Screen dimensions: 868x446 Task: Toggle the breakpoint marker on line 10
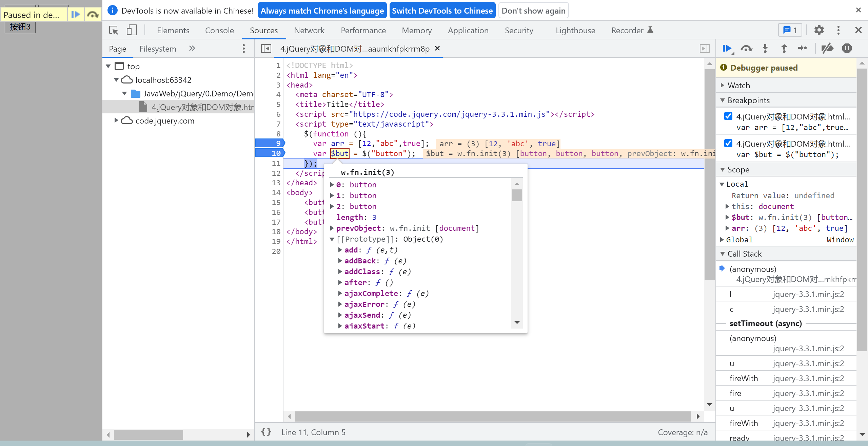click(x=270, y=153)
